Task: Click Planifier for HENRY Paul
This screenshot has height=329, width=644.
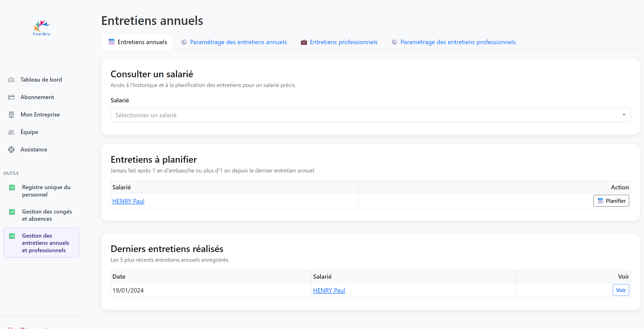Action: click(x=611, y=201)
